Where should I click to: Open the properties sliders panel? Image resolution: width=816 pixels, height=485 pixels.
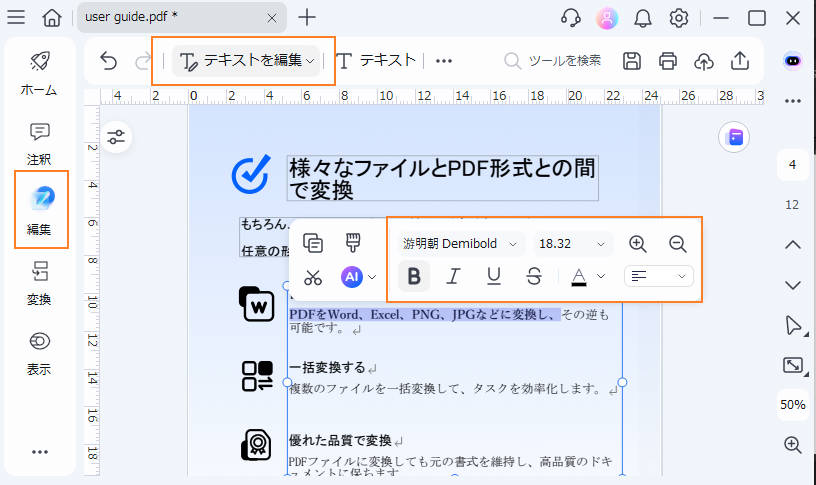(116, 137)
